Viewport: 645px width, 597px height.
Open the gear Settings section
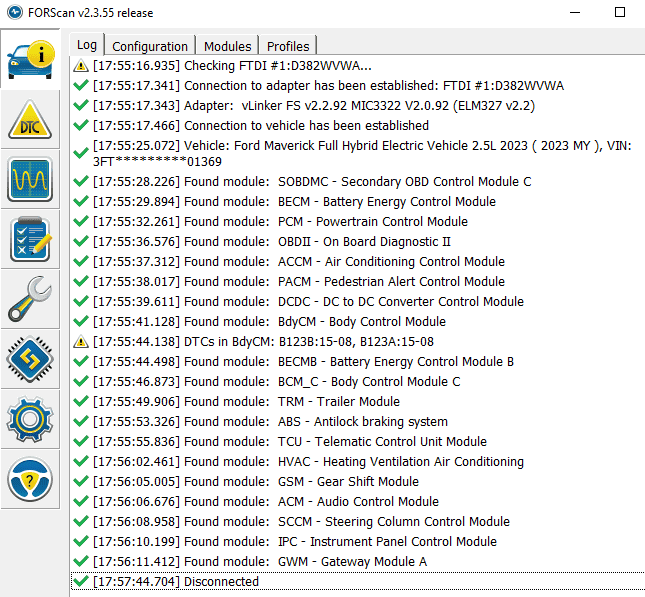30,419
